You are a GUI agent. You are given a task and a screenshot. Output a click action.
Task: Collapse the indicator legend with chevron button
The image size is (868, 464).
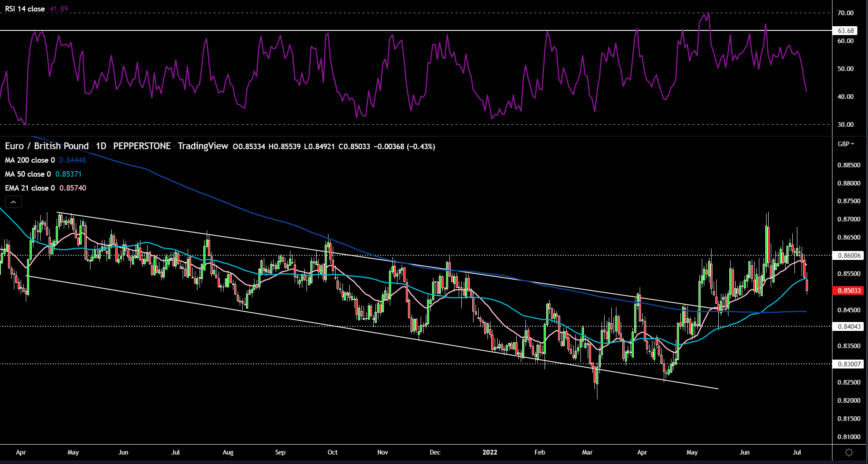coord(14,202)
